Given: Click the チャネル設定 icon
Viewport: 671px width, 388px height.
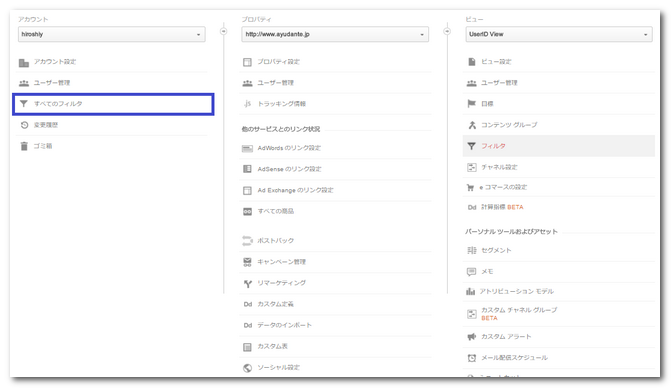Looking at the screenshot, I should [472, 167].
